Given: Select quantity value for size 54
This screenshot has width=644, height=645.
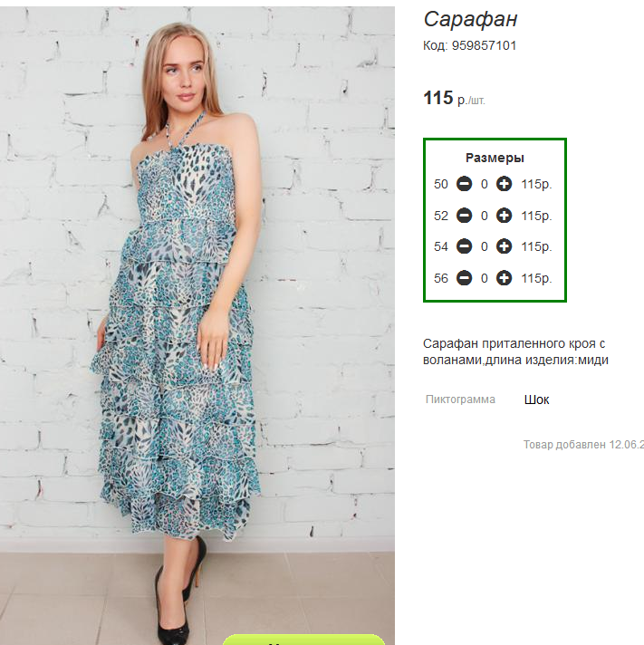Looking at the screenshot, I should (484, 246).
